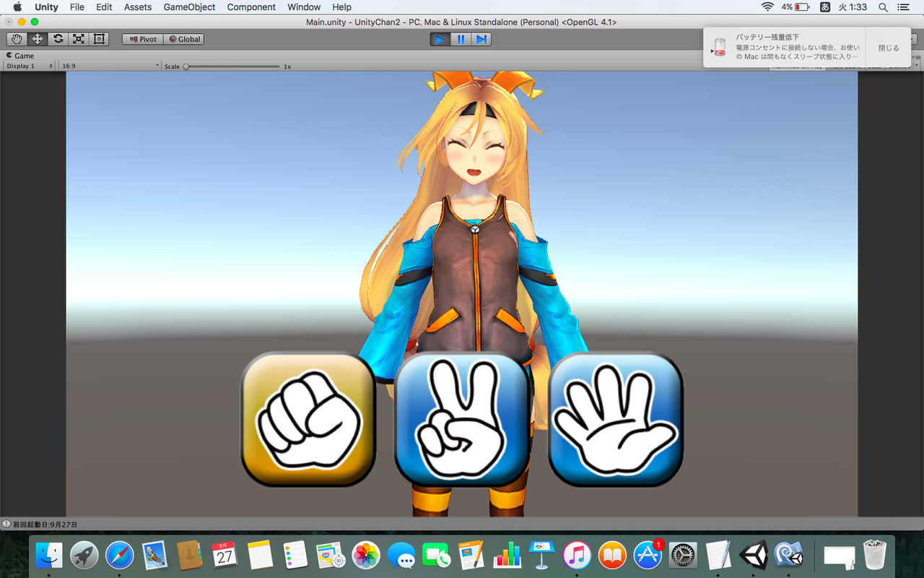This screenshot has height=578, width=924.
Task: Open MonoDevelop-Unity from the Dock
Action: tap(788, 555)
